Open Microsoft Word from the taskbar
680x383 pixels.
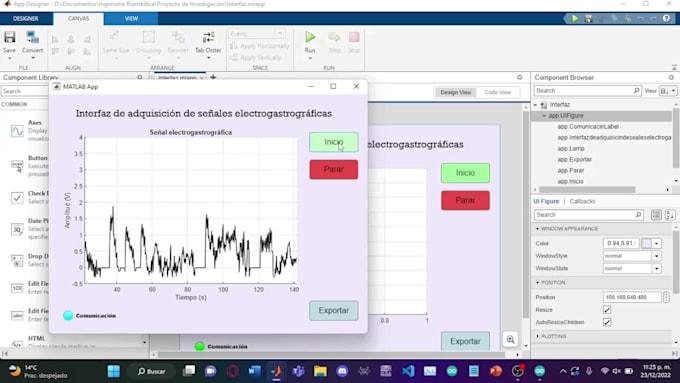pyautogui.click(x=255, y=371)
